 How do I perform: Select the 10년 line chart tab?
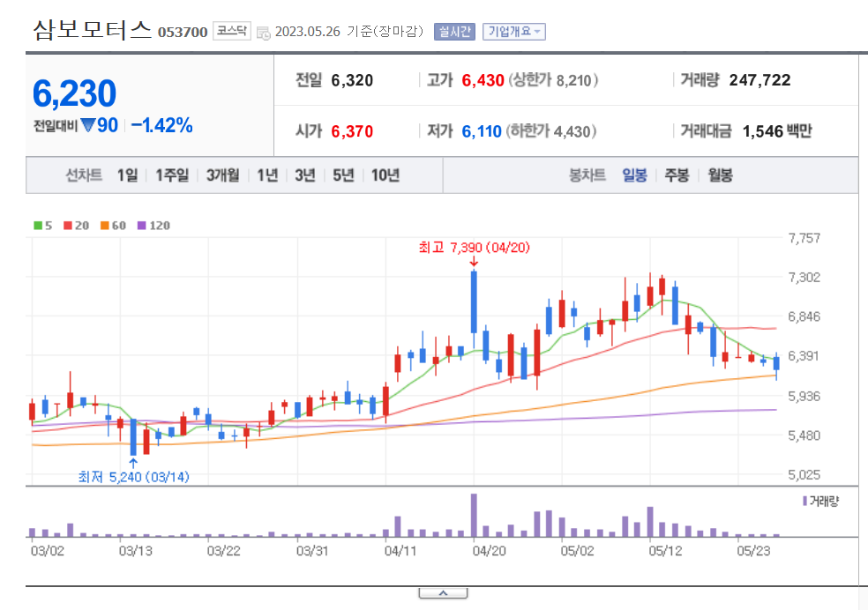tap(385, 175)
